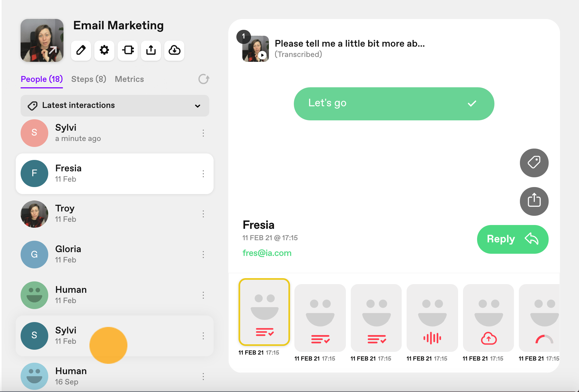Select the cloud upload response card
The image size is (579, 392).
tap(488, 318)
